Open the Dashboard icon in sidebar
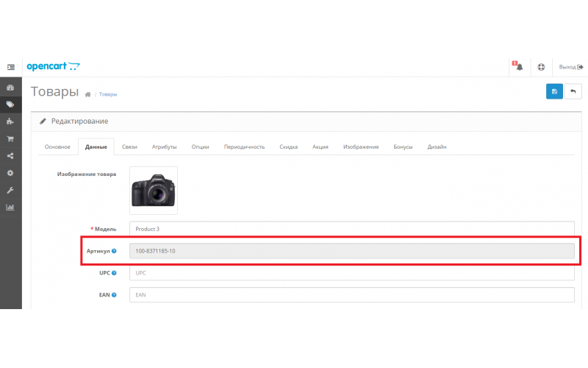The image size is (588, 368). pyautogui.click(x=10, y=88)
